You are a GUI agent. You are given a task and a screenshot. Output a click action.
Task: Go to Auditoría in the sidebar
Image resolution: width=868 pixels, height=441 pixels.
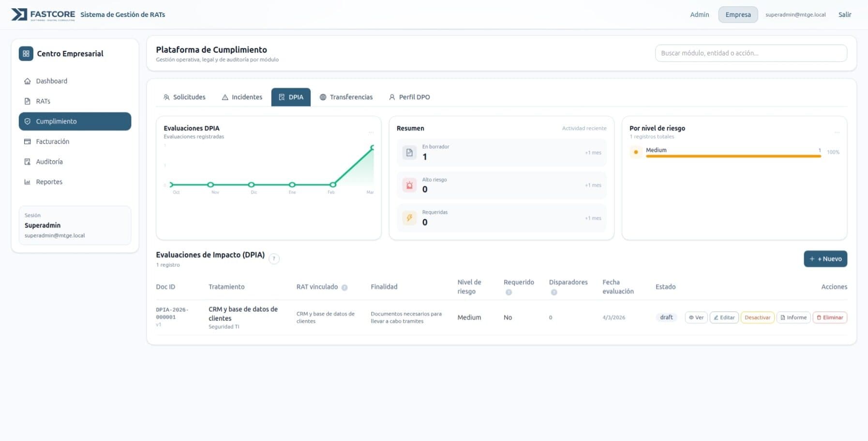[x=49, y=162]
